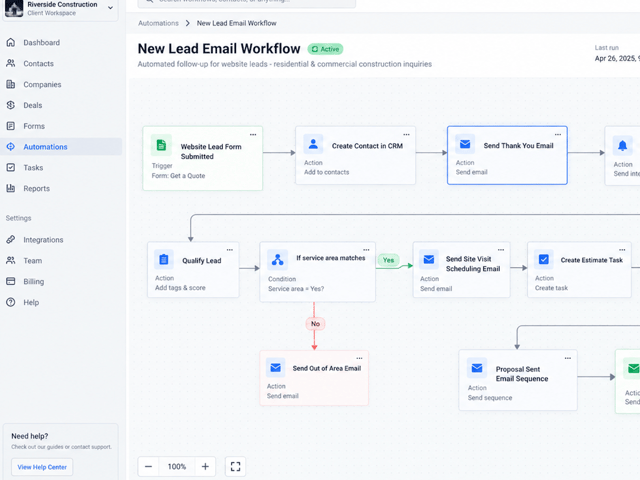Open options menu on If service area matches
This screenshot has height=480, width=640.
[x=366, y=250]
